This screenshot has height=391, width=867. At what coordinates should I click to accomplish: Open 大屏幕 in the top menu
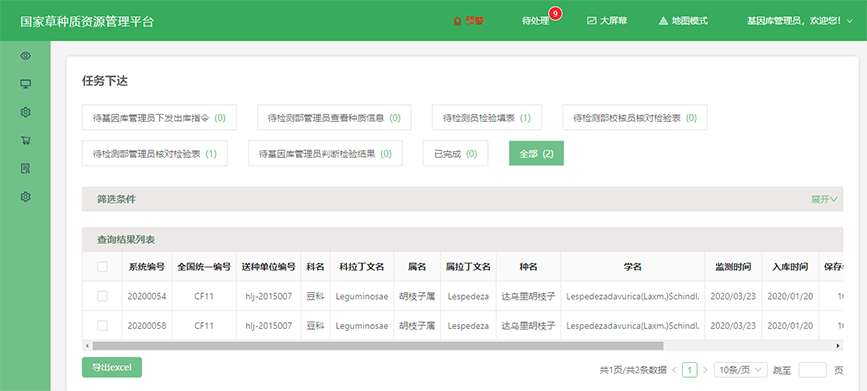coord(613,21)
